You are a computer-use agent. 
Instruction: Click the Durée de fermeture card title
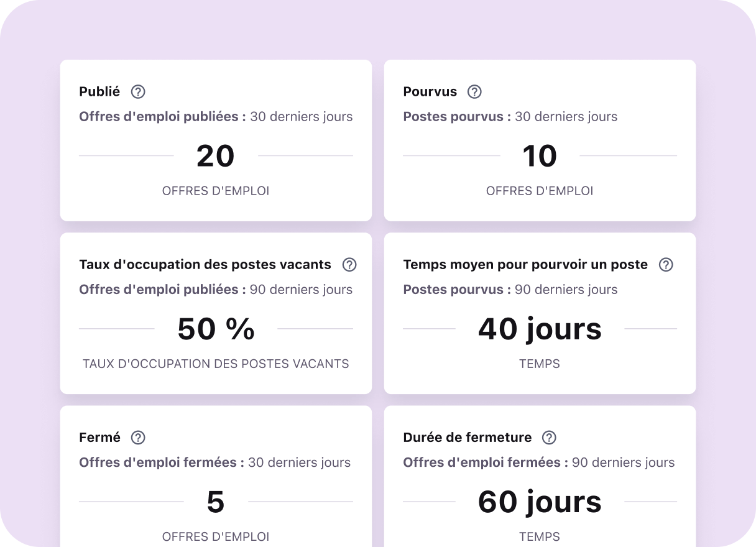(x=467, y=438)
